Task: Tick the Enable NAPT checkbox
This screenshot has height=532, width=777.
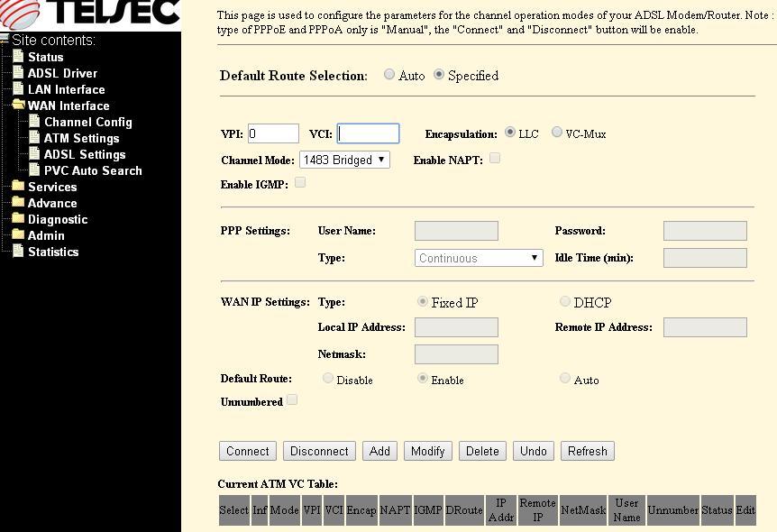Action: coord(495,158)
